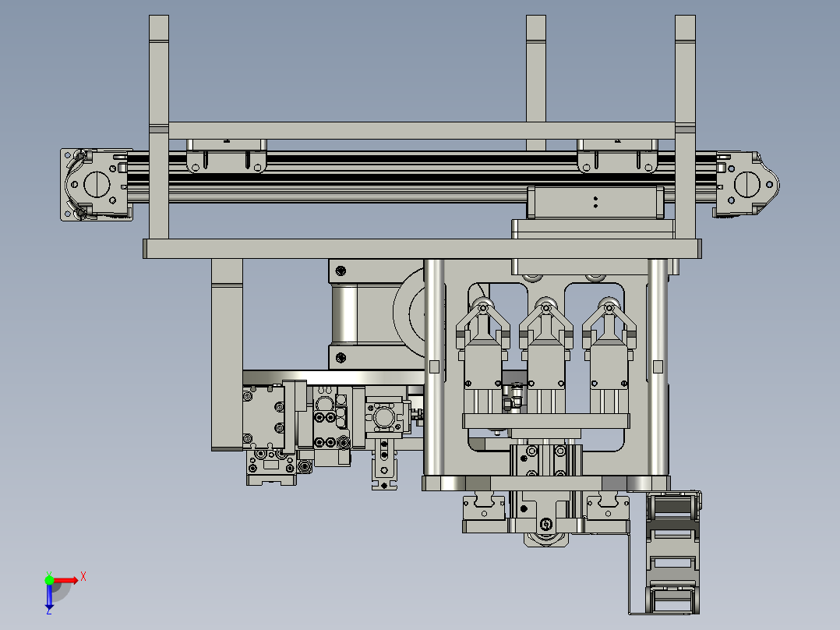Viewport: 840px width, 630px height.
Task: Select the cable drag chain at the lower right
Action: click(x=672, y=552)
